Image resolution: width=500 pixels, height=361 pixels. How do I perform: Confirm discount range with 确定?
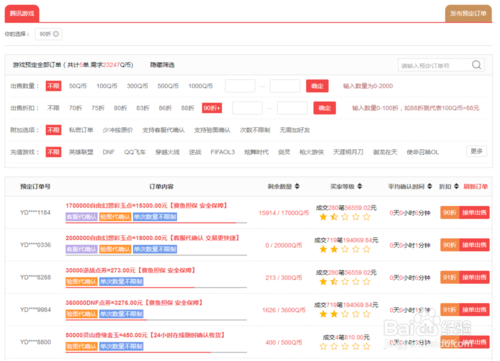[325, 108]
